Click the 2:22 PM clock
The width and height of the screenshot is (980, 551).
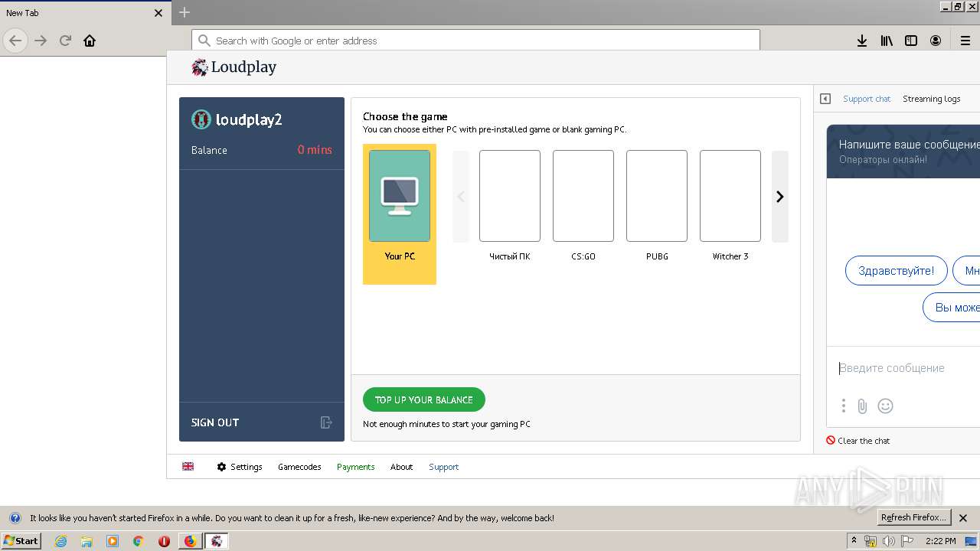pos(940,541)
